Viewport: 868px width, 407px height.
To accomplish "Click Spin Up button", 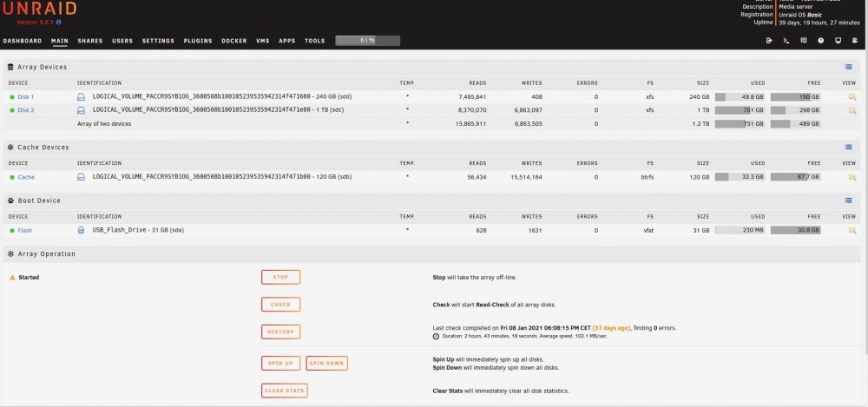I will [280, 364].
